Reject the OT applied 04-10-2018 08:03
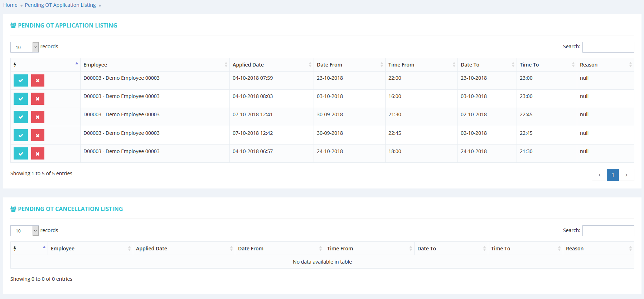This screenshot has width=644, height=299. pyautogui.click(x=38, y=99)
